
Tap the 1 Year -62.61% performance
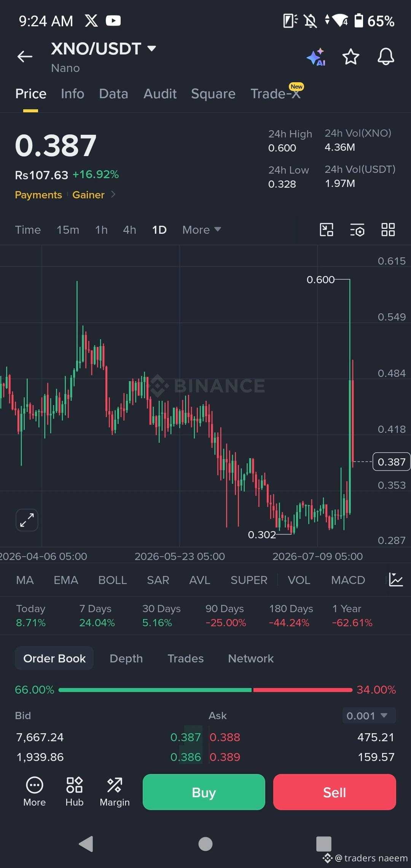coord(352,616)
